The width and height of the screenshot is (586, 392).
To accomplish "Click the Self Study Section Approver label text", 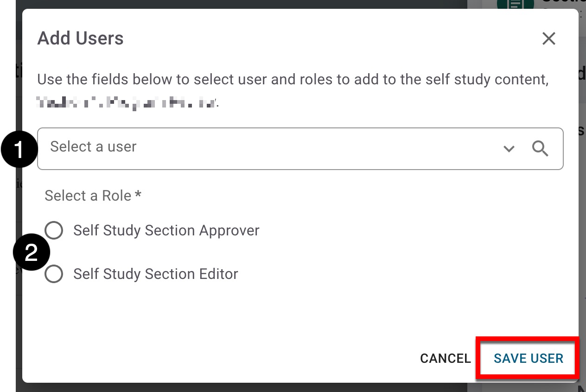I will click(x=166, y=230).
